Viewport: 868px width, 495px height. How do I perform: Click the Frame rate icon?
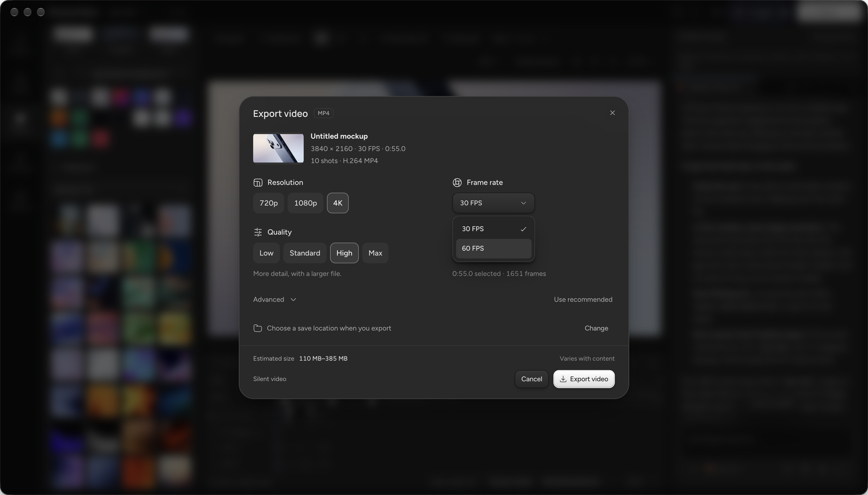(x=457, y=183)
